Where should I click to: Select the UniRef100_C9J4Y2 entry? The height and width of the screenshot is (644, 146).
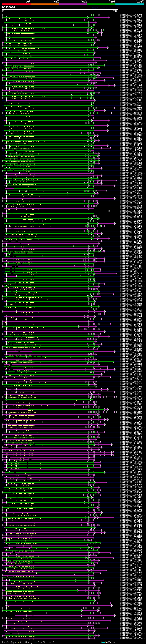point(131,30)
